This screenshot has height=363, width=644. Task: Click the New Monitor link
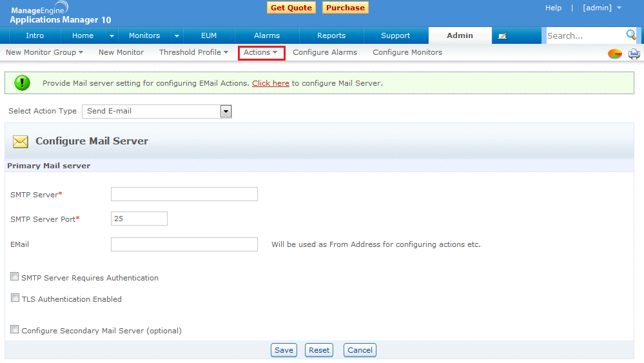pos(121,52)
